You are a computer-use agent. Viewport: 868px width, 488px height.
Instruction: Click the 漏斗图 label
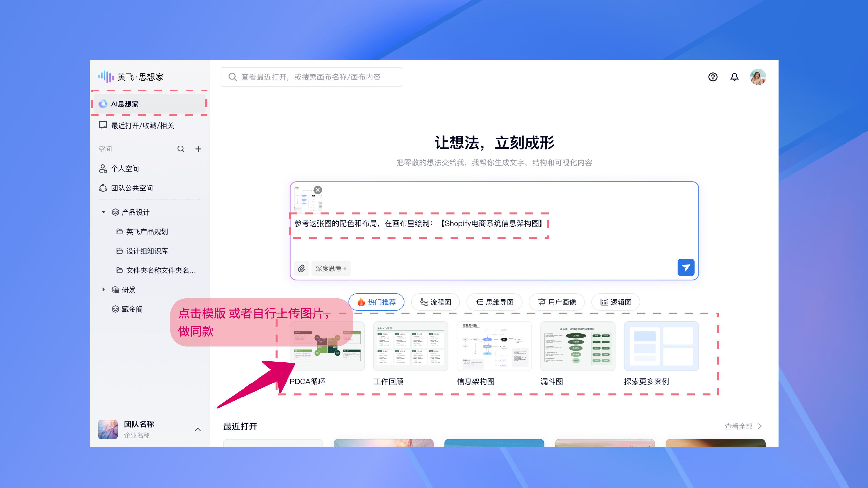click(552, 382)
